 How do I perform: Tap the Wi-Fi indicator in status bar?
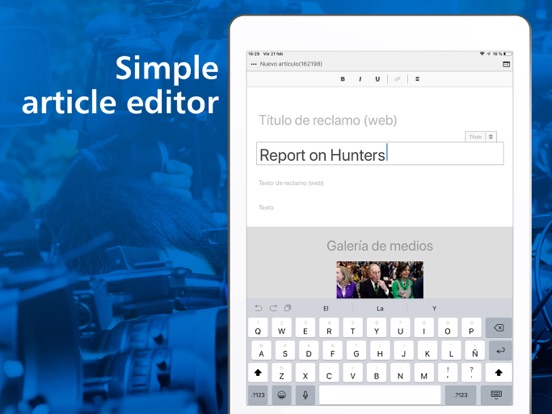tap(482, 54)
